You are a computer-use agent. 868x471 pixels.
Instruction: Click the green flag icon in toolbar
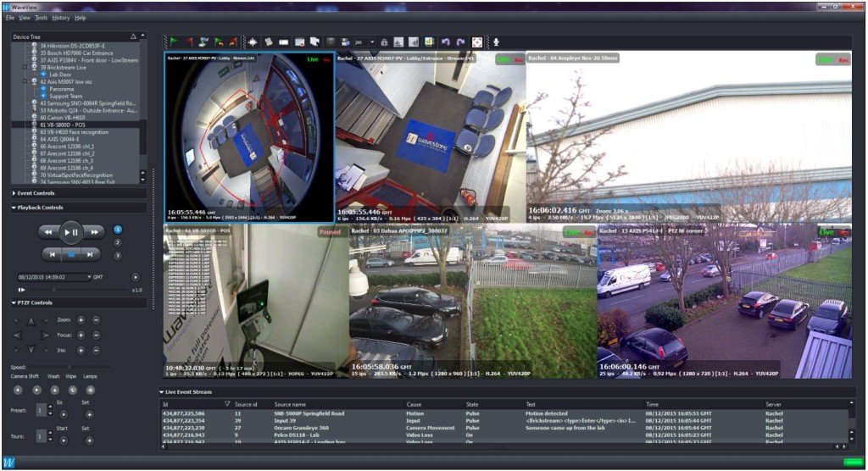tap(172, 42)
